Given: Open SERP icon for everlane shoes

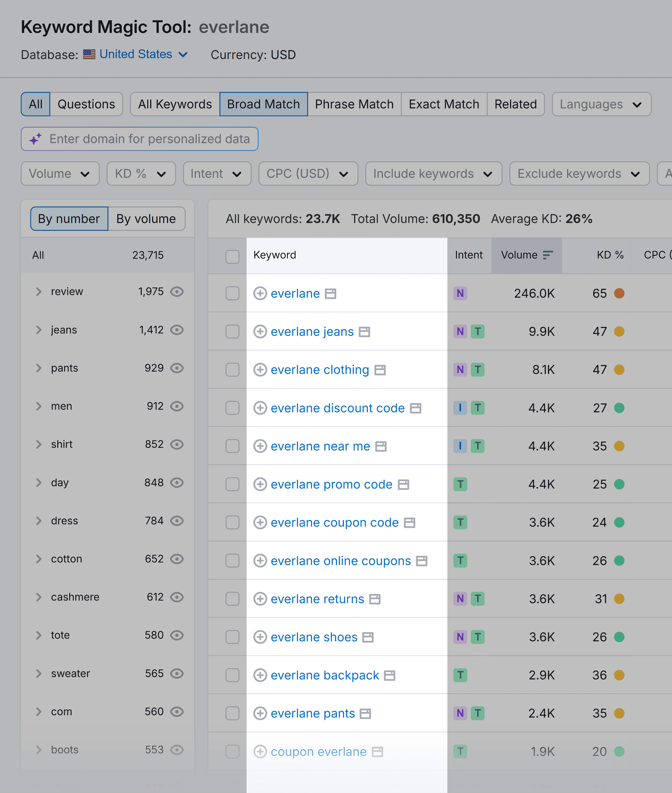Looking at the screenshot, I should tap(368, 637).
